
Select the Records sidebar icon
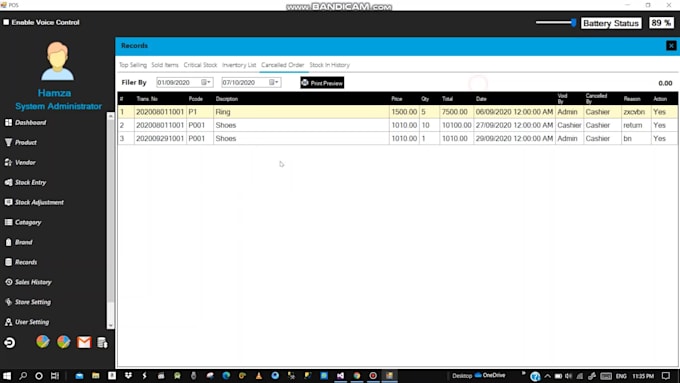click(8, 262)
